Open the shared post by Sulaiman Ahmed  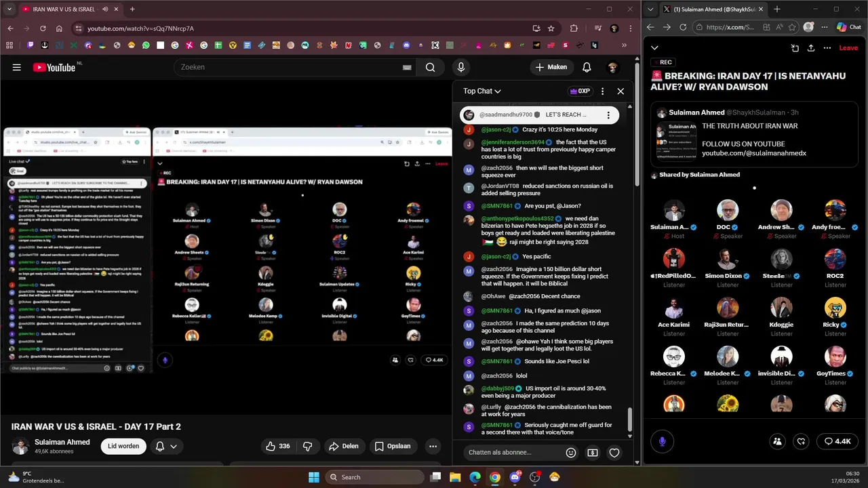754,134
